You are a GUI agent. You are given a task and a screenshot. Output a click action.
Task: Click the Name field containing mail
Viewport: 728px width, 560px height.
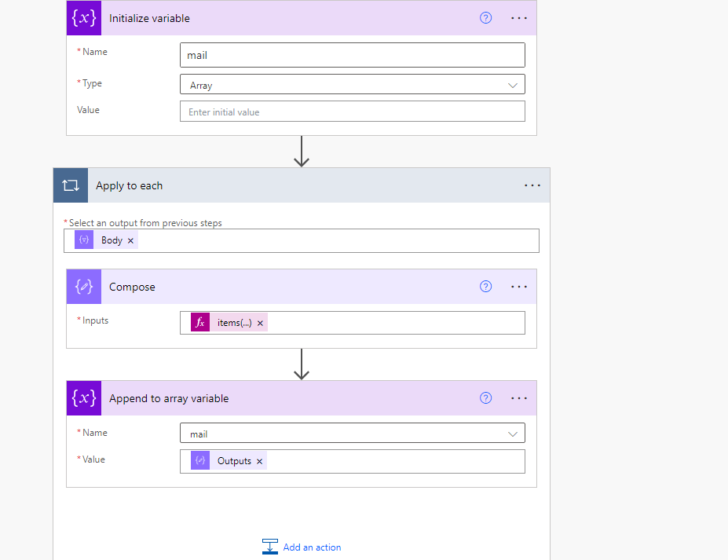coord(353,55)
